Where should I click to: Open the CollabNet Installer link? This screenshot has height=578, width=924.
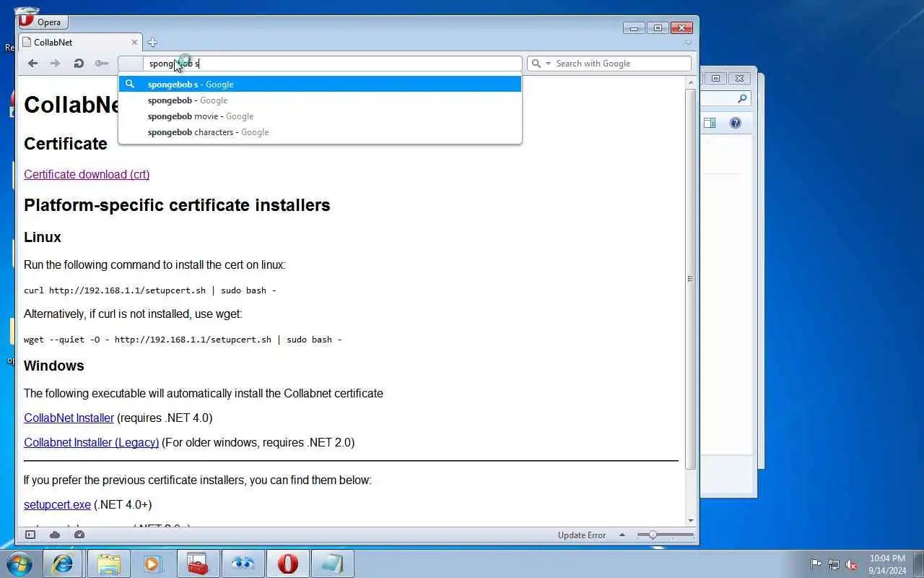(69, 418)
